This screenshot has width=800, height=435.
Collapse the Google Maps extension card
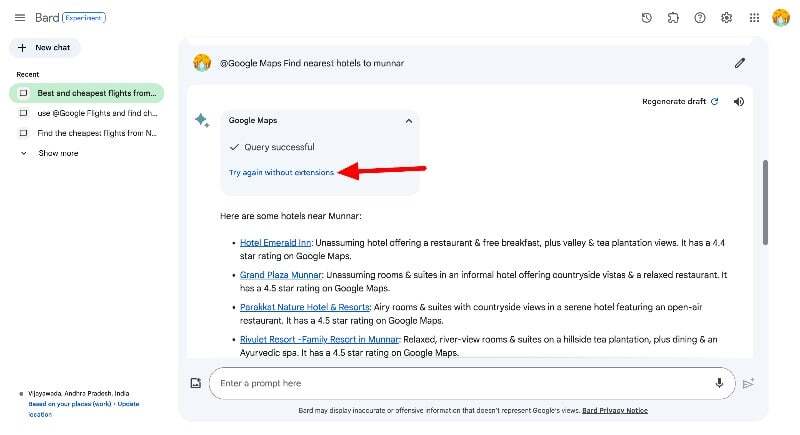[409, 121]
